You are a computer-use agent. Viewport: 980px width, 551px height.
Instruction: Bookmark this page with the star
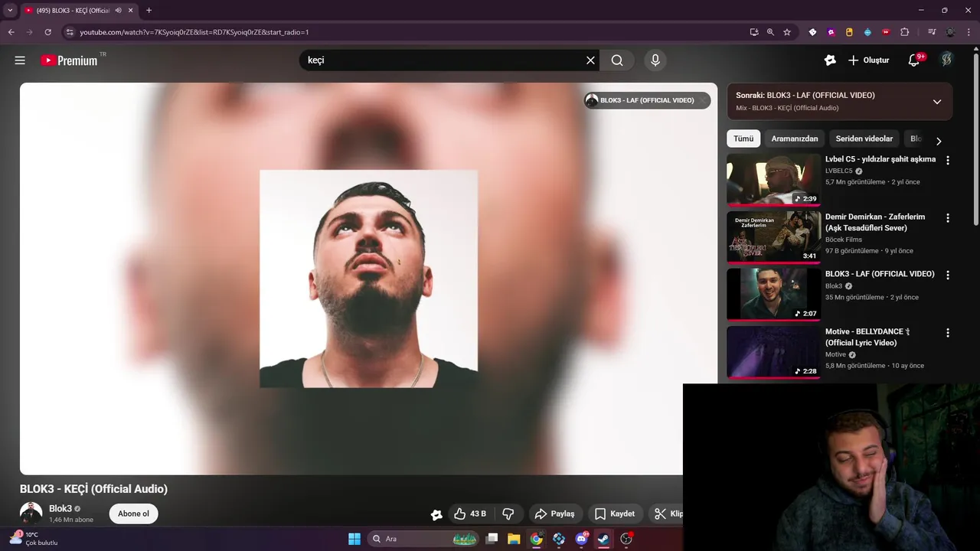[786, 32]
